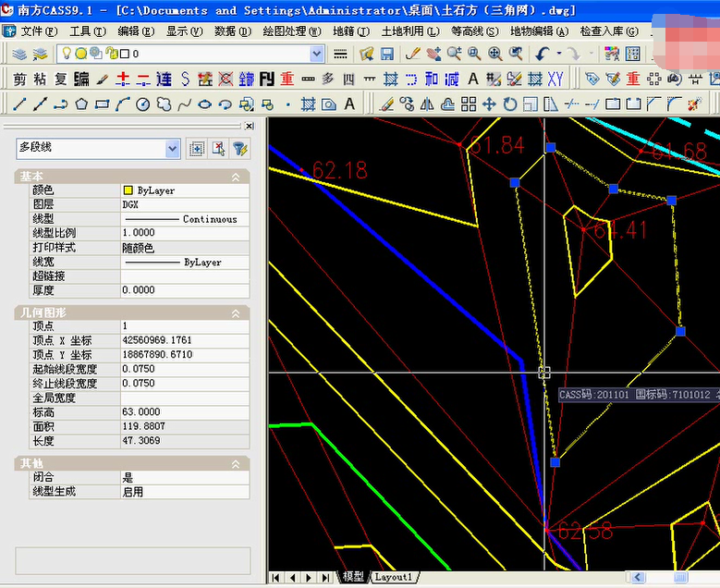The width and height of the screenshot is (720, 588).
Task: Open quick select funnel icon
Action: 240,149
